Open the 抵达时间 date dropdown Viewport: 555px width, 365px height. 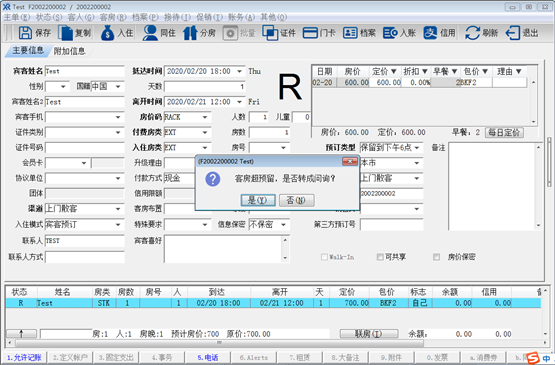click(240, 72)
